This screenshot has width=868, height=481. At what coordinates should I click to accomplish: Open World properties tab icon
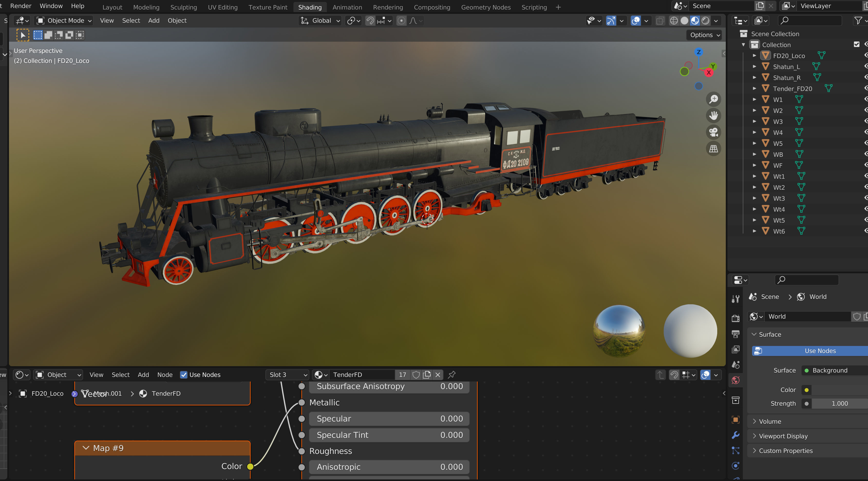736,380
